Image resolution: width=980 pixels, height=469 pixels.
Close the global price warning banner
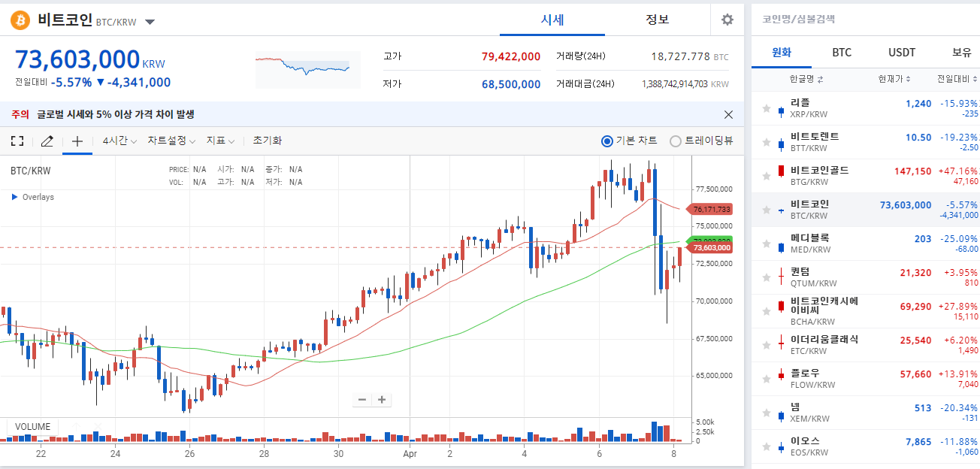click(728, 114)
